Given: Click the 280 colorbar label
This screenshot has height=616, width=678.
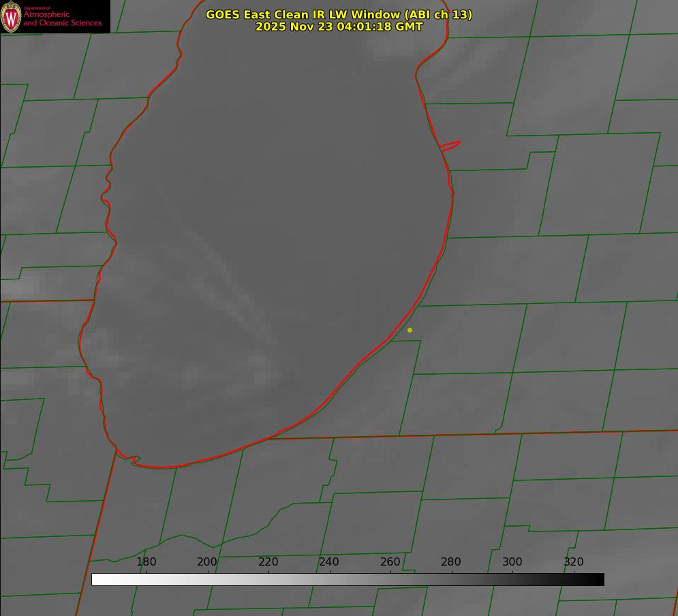Looking at the screenshot, I should [451, 561].
